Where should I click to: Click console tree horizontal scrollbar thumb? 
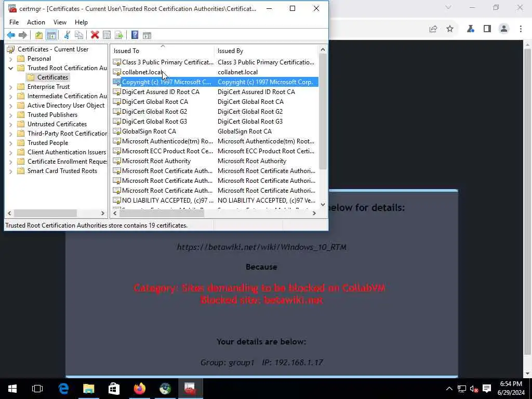click(x=45, y=213)
